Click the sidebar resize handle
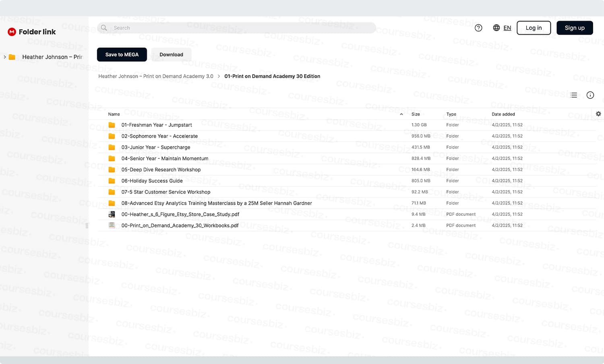This screenshot has height=364, width=604. 87,225
